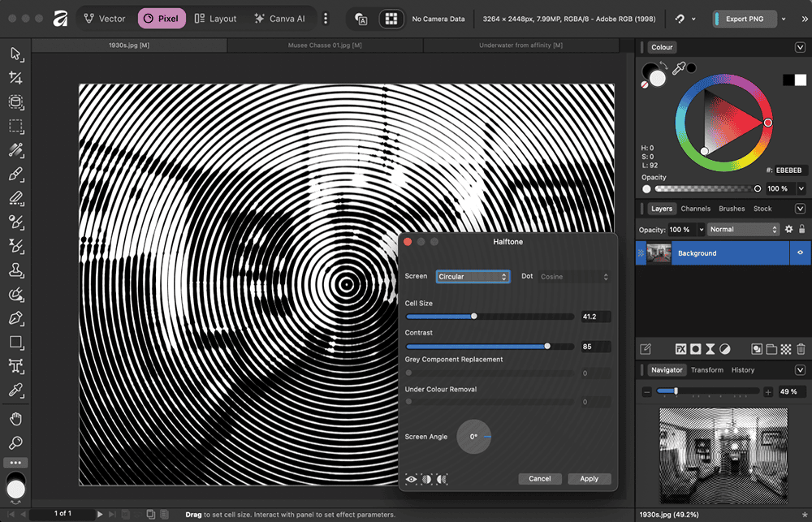Viewport: 812px width, 522px height.
Task: Open the Normal blend mode dropdown
Action: (x=743, y=230)
